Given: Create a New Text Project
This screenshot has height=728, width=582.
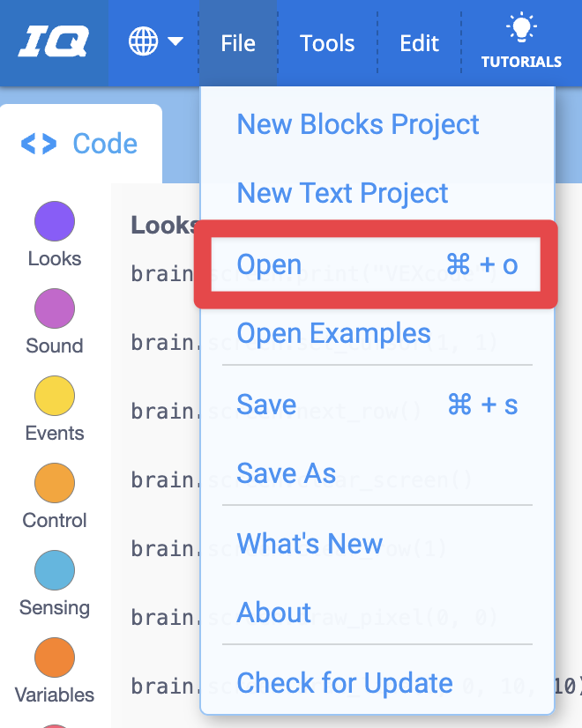Looking at the screenshot, I should pos(342,193).
